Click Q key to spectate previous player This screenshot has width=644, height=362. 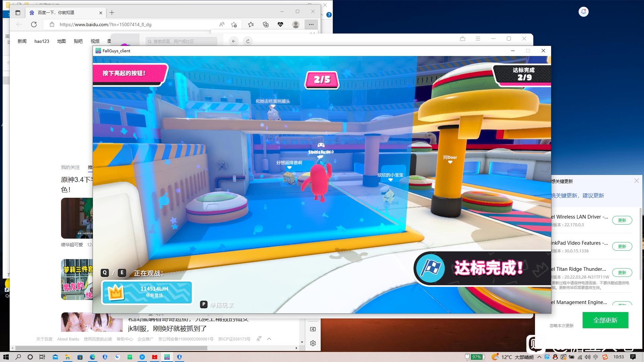click(x=105, y=273)
